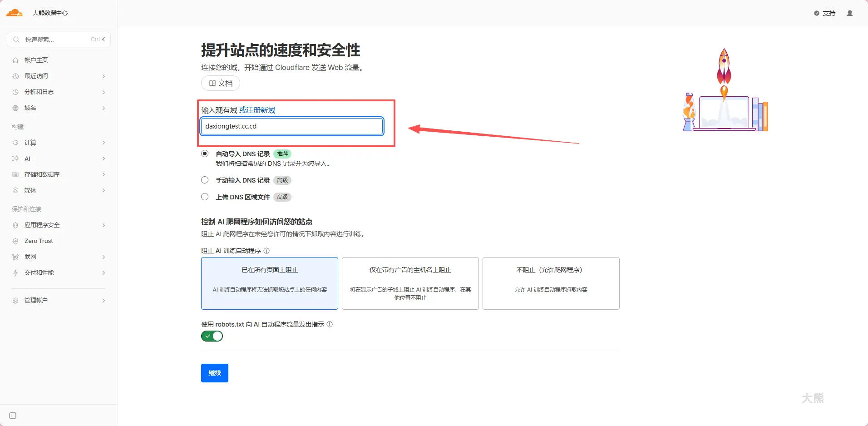Click the Cloudflare logo in top left
The width and height of the screenshot is (868, 426).
(14, 12)
